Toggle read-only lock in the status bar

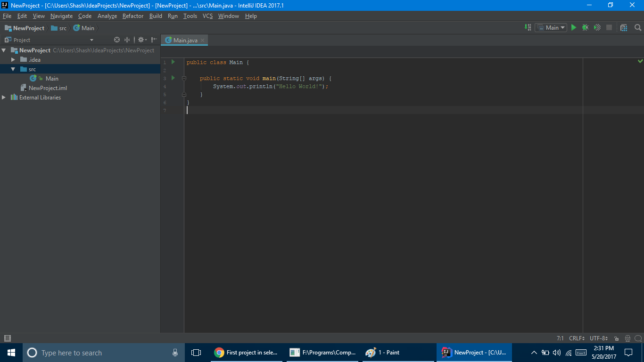[x=616, y=338]
